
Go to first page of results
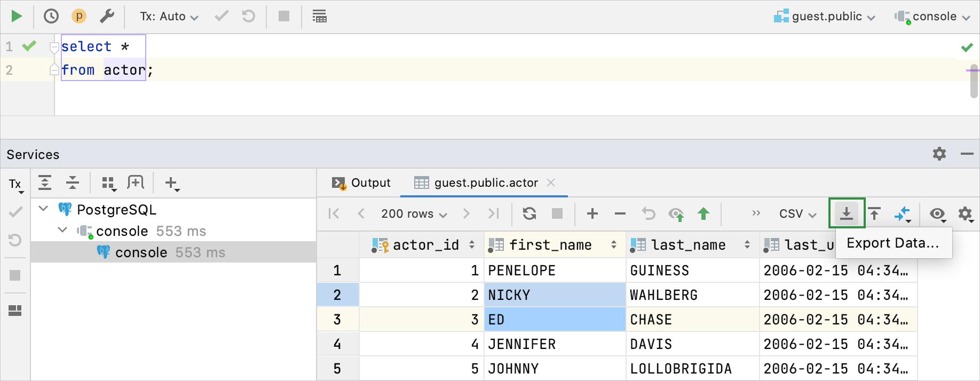[x=334, y=213]
